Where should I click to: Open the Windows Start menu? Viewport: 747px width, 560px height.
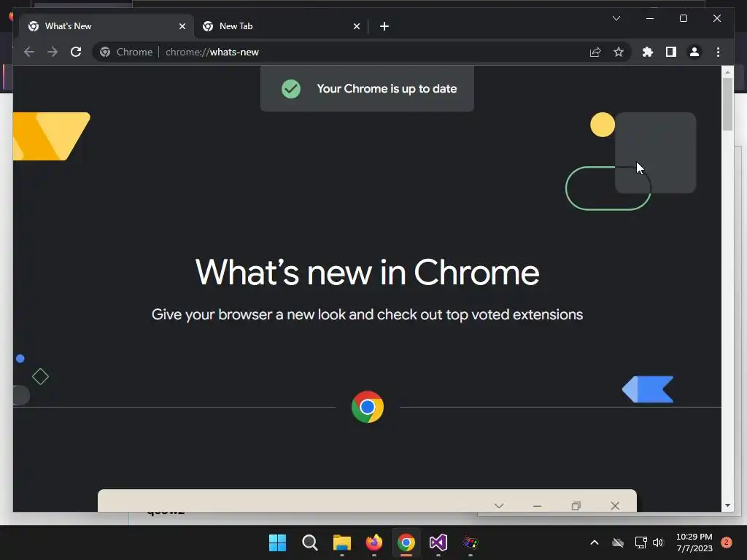277,542
